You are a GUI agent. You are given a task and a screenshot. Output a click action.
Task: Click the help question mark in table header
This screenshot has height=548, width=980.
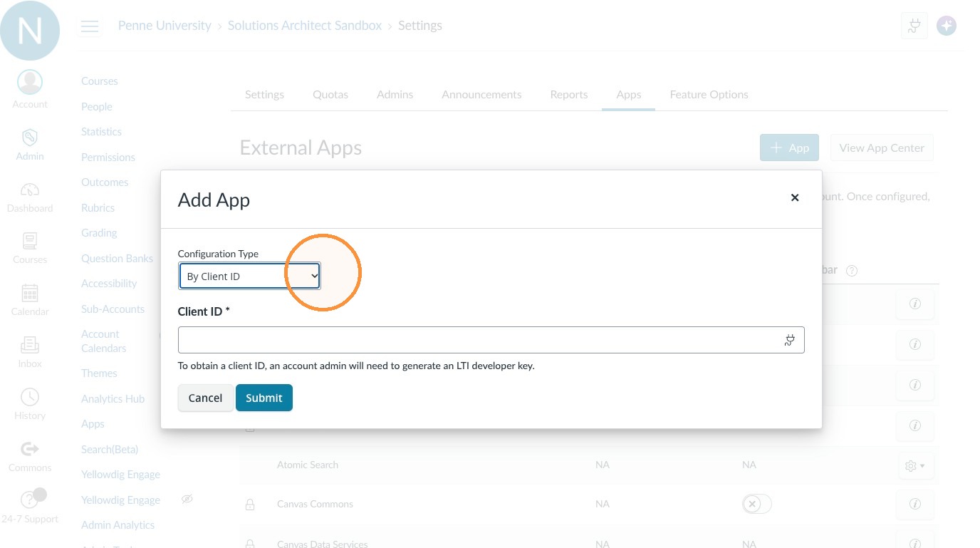coord(851,271)
